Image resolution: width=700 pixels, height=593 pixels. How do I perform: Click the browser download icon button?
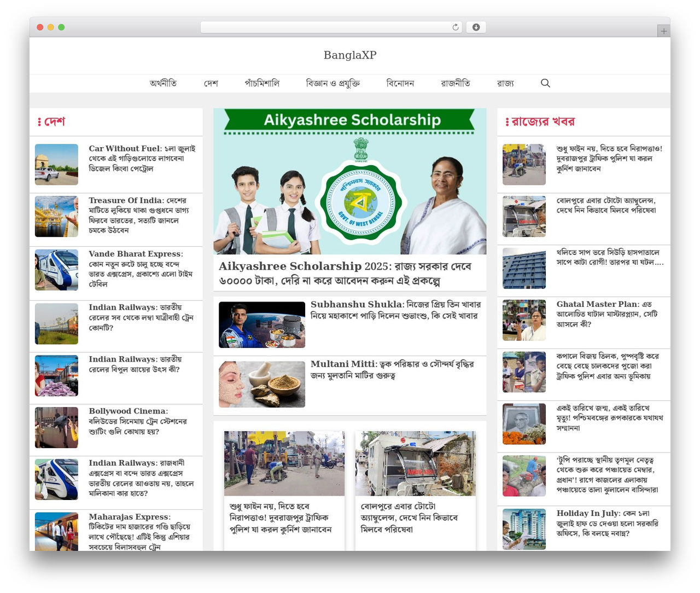coord(476,27)
